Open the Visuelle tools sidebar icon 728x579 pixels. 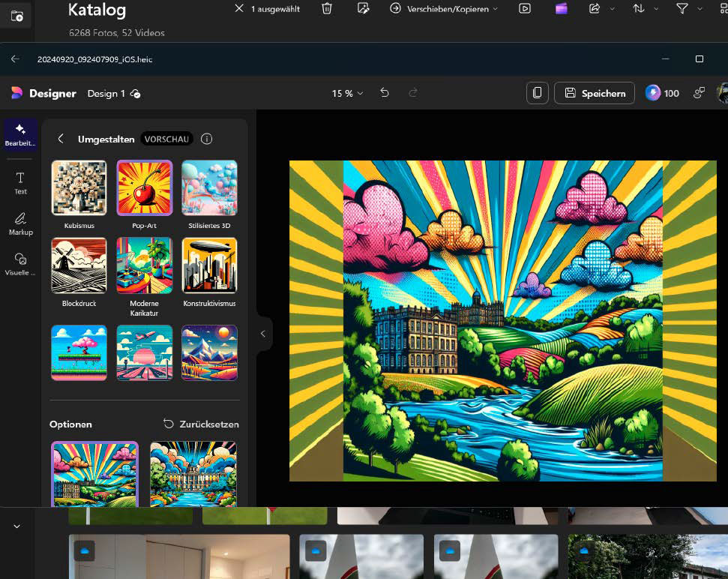coord(20,263)
